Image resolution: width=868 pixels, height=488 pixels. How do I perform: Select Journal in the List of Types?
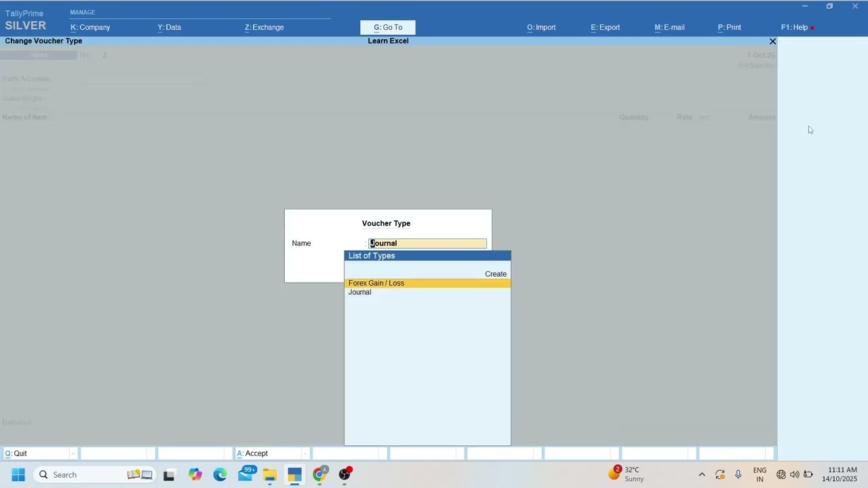click(x=427, y=292)
